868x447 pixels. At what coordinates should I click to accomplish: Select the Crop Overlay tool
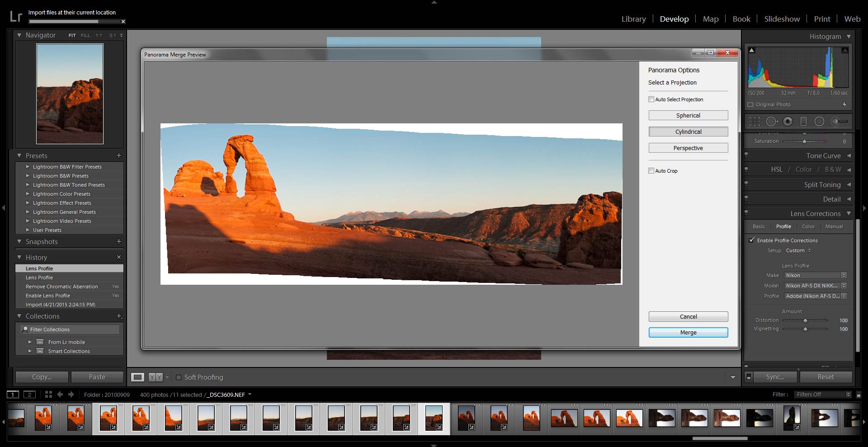(755, 121)
